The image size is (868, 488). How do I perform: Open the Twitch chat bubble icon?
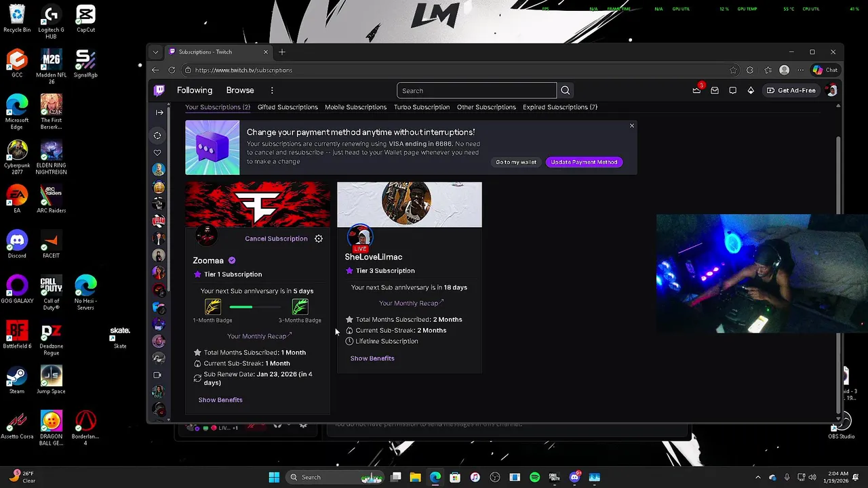tap(732, 90)
